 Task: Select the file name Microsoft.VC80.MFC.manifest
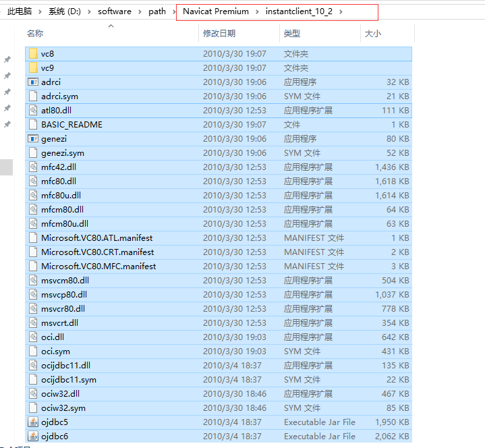(x=98, y=267)
